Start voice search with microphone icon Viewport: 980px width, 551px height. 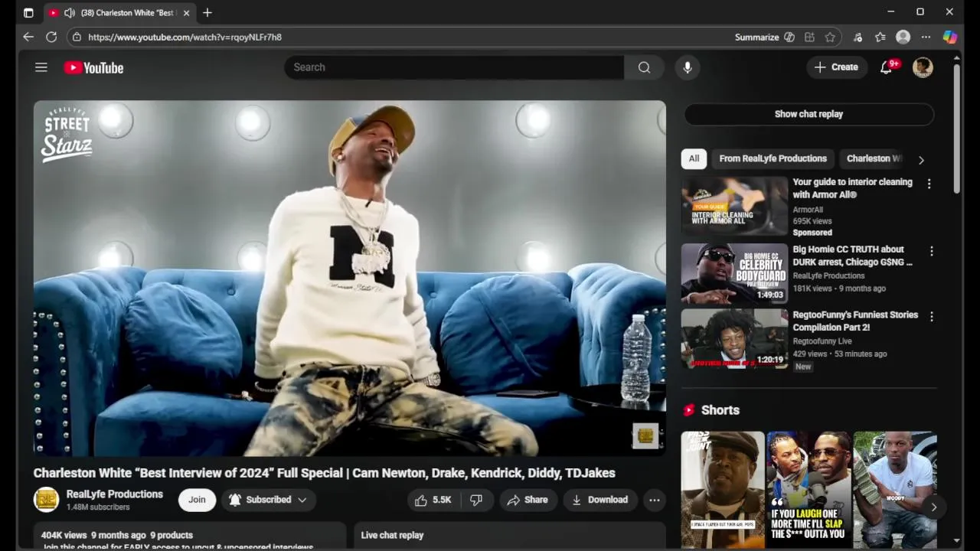click(688, 67)
